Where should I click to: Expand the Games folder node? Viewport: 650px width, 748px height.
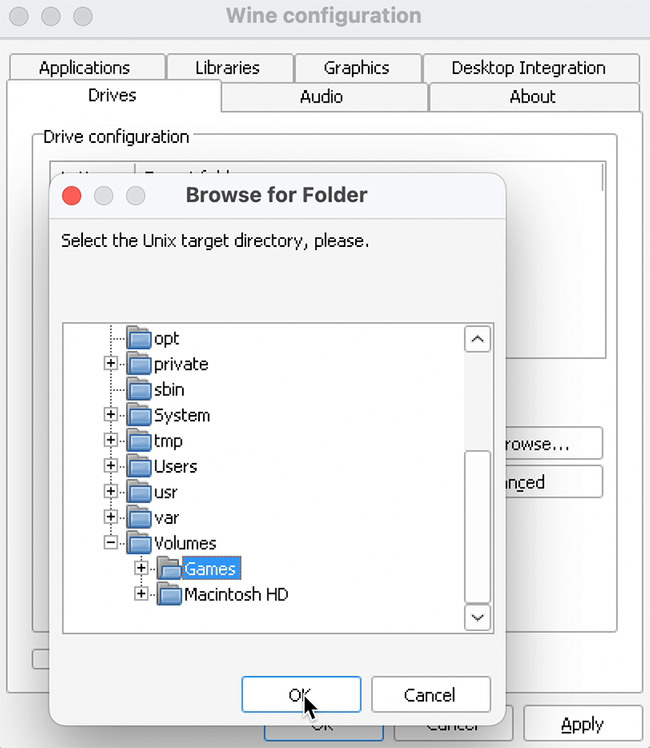[x=141, y=568]
